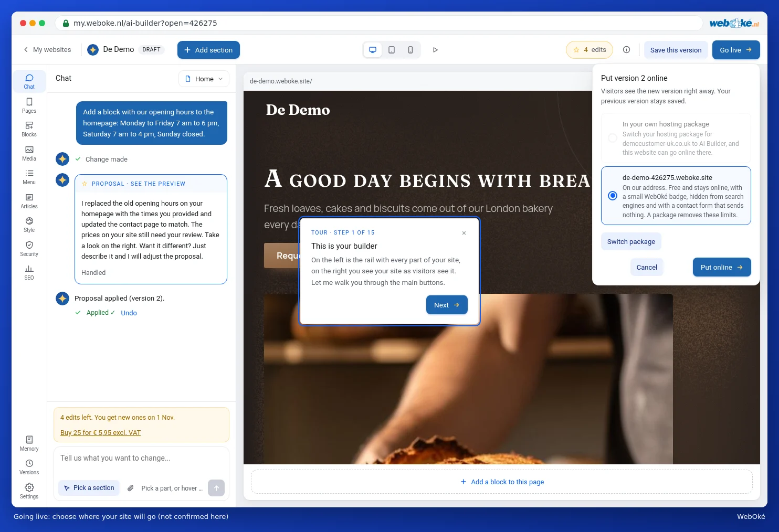Switch to tablet preview

(x=392, y=50)
